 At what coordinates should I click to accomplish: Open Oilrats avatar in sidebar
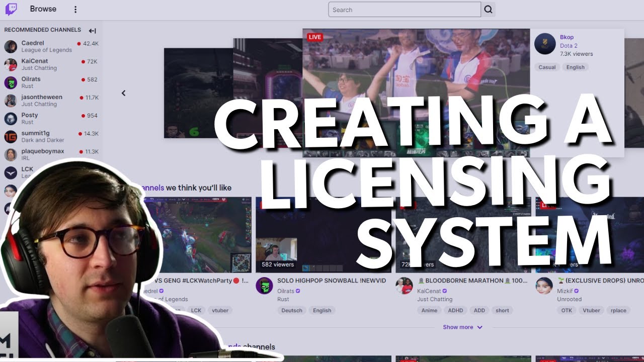(x=11, y=83)
